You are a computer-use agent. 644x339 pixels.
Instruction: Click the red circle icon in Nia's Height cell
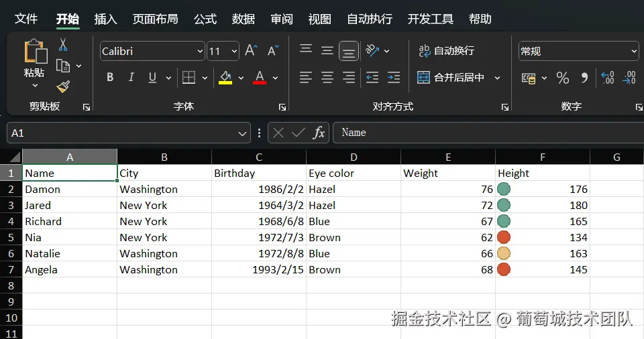[504, 237]
